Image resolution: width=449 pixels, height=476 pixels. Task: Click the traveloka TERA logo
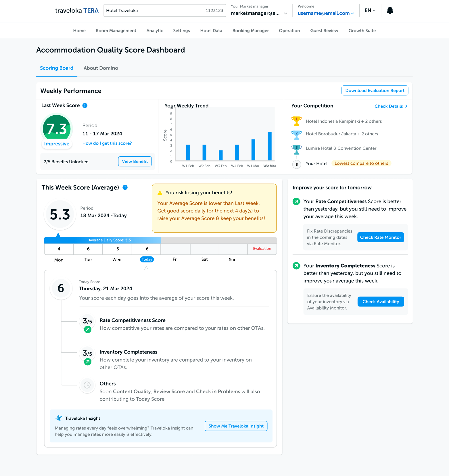pyautogui.click(x=77, y=11)
